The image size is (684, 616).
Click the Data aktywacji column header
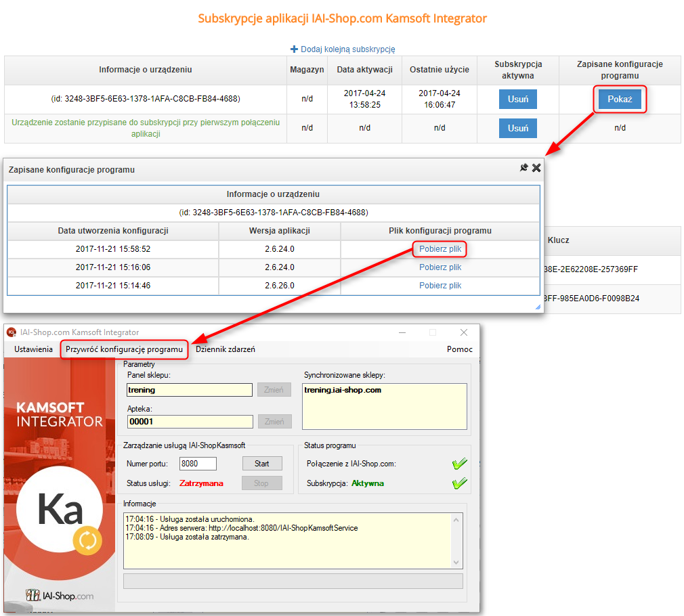[x=364, y=70]
